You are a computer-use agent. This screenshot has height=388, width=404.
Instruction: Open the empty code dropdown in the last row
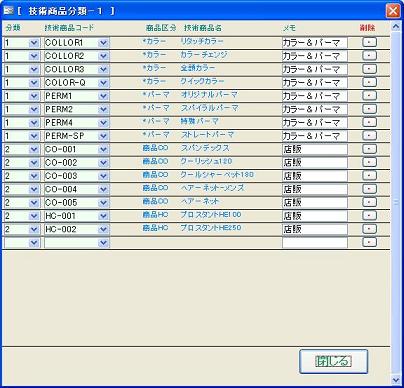coord(103,243)
